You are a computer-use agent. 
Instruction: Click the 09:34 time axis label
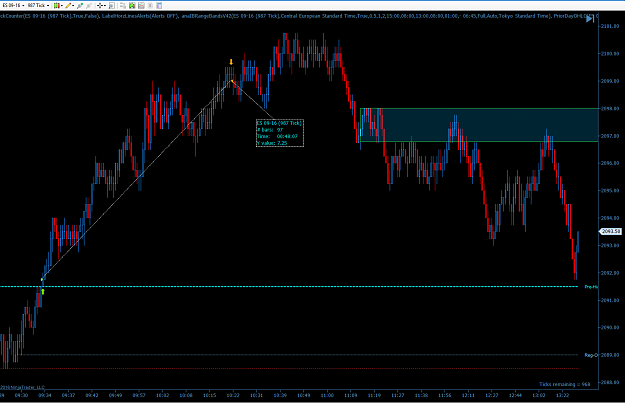click(x=45, y=395)
